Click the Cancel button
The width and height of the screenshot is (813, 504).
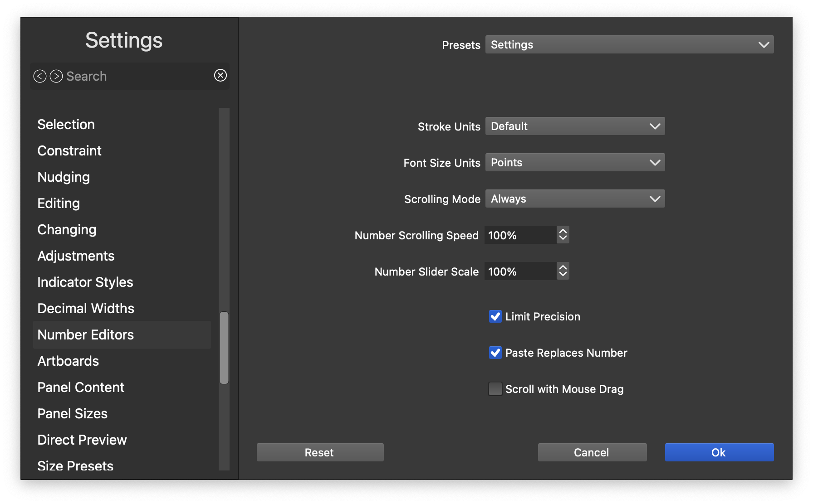[592, 452]
